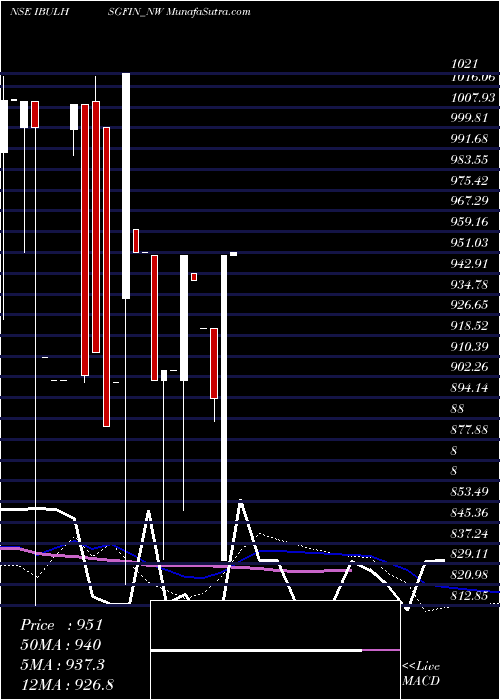The width and height of the screenshot is (500, 700).
Task: Click the 999.81 price axis label
Action: coord(469,118)
